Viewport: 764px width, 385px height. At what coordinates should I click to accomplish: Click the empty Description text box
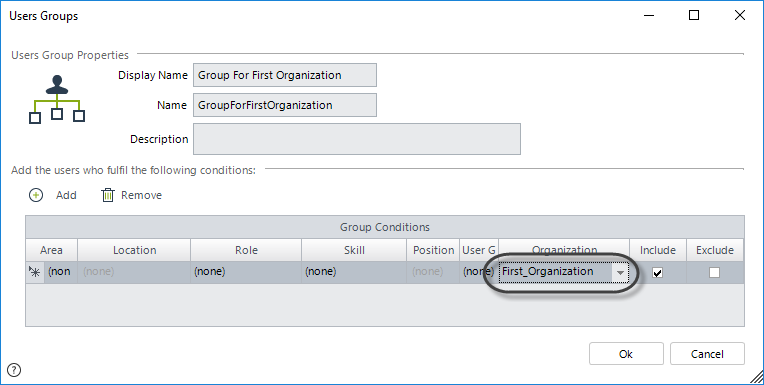pyautogui.click(x=357, y=139)
